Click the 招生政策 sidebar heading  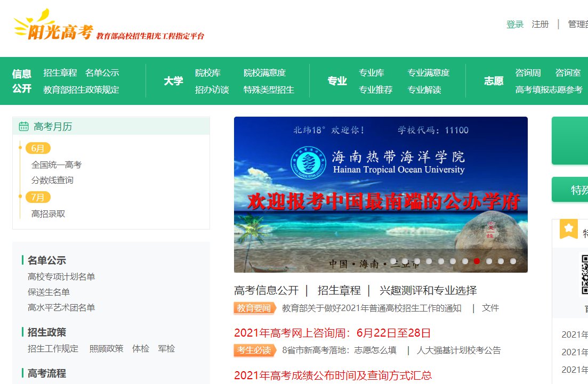(46, 332)
